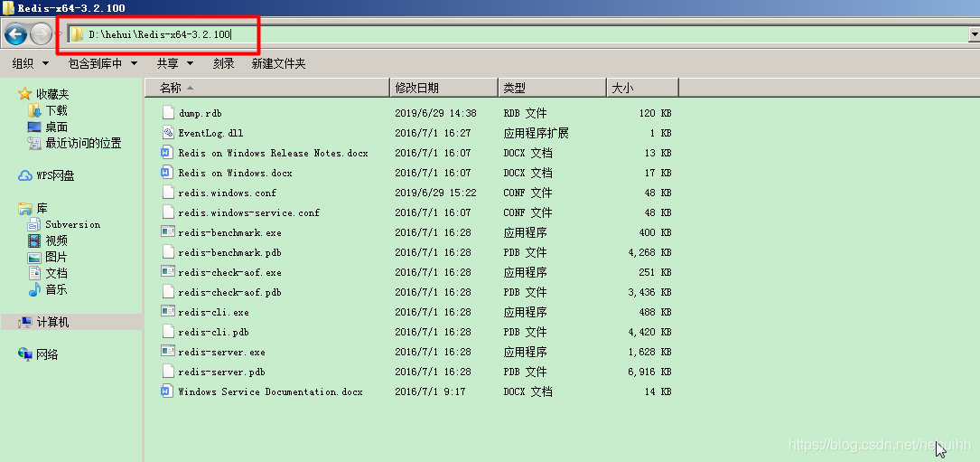Select the redis-benchmark.pdb file icon

coord(167,252)
